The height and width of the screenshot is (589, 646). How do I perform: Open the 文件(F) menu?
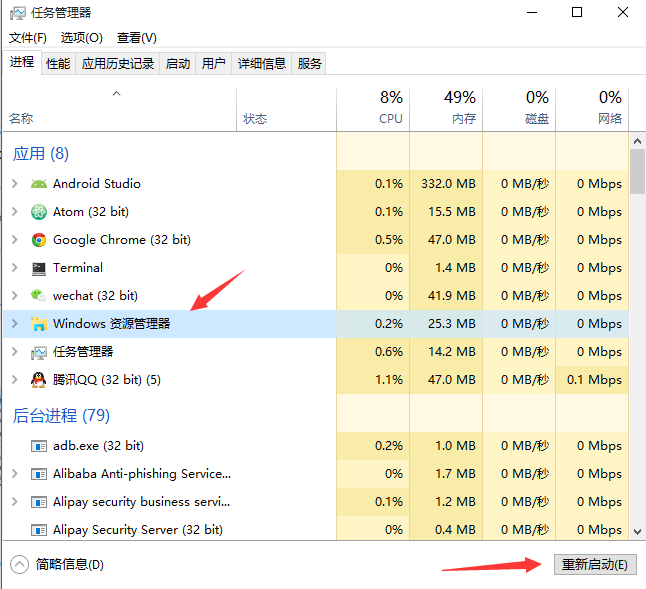click(x=28, y=38)
